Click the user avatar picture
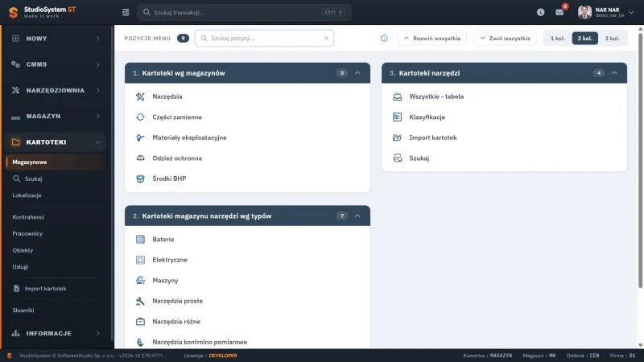Image resolution: width=644 pixels, height=362 pixels. pyautogui.click(x=584, y=12)
